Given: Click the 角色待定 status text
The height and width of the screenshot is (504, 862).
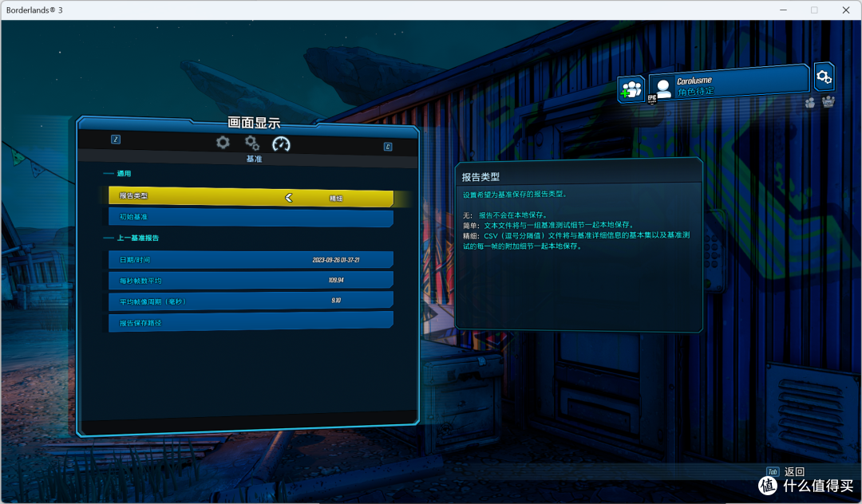Looking at the screenshot, I should coord(695,92).
